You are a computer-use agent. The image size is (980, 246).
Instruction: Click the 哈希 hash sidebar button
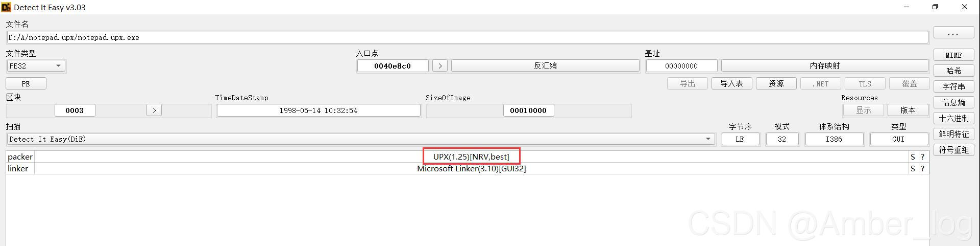click(953, 71)
